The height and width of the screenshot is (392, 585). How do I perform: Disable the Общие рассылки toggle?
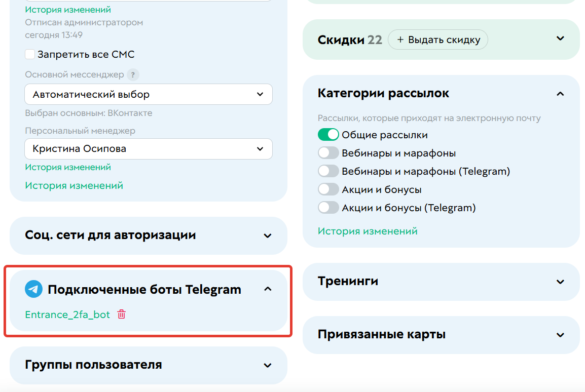click(x=328, y=134)
